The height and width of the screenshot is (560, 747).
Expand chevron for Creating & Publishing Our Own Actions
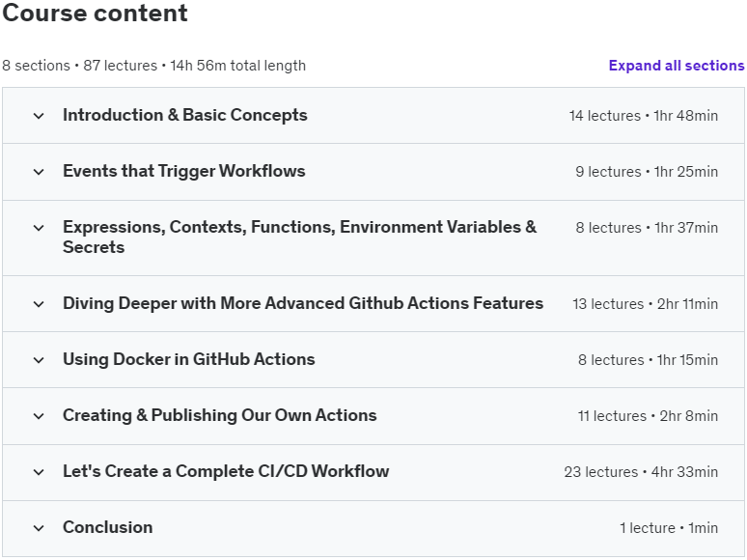pyautogui.click(x=39, y=416)
